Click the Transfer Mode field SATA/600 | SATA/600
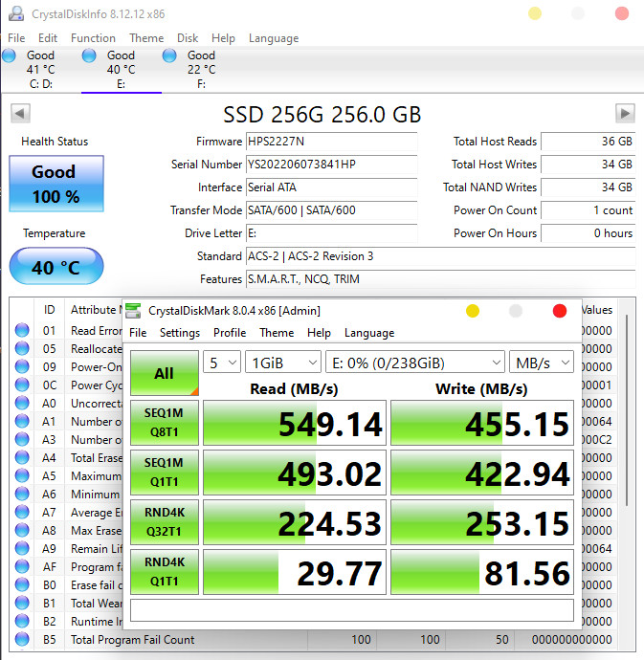Image resolution: width=644 pixels, height=660 pixels. click(331, 210)
